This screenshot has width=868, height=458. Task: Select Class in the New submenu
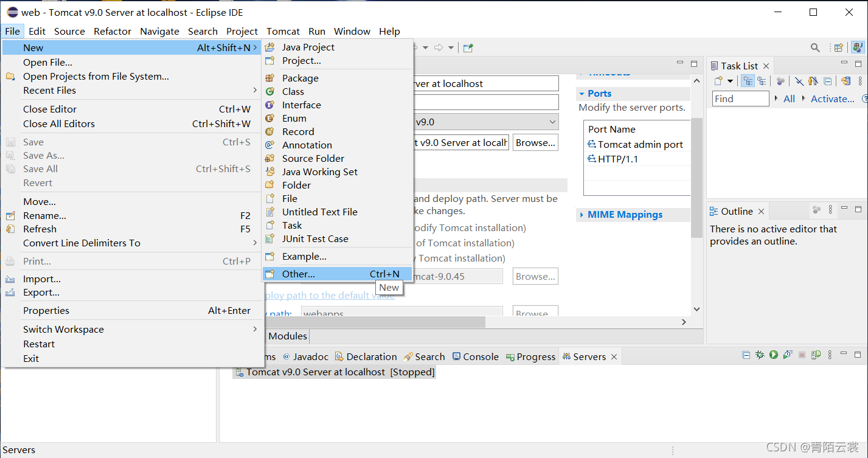point(338,91)
